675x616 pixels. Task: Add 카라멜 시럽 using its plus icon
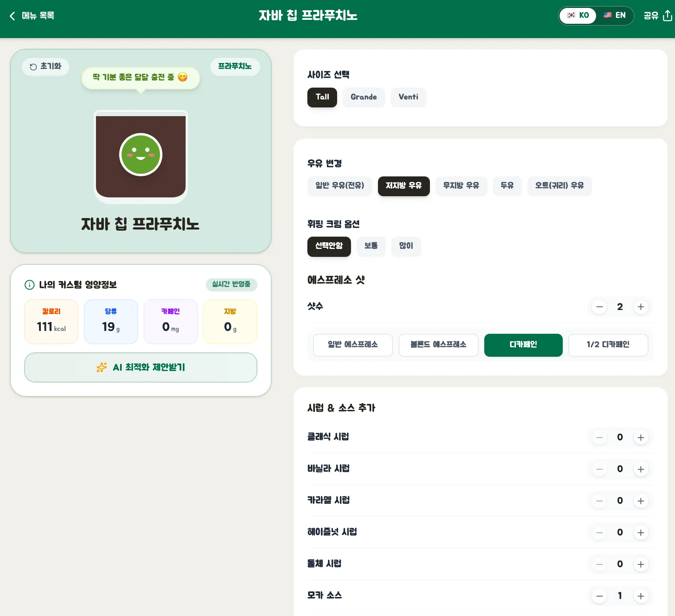(641, 501)
